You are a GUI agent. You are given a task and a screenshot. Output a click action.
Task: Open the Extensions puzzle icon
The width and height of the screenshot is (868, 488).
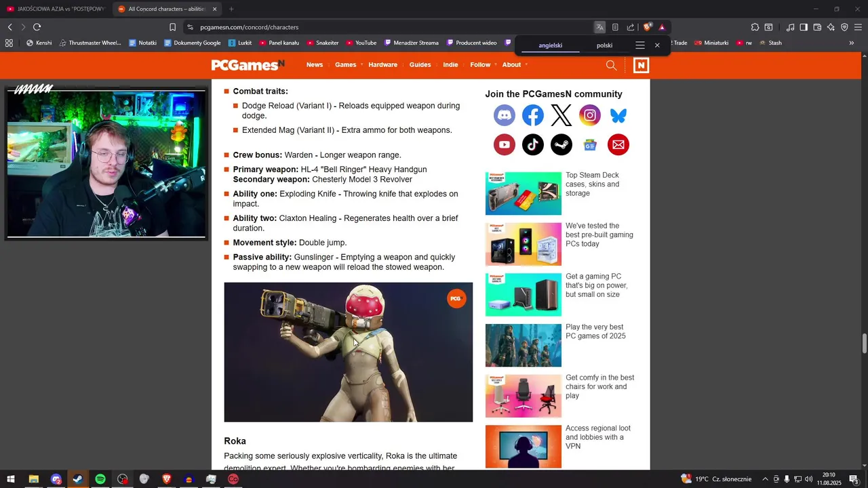point(755,27)
